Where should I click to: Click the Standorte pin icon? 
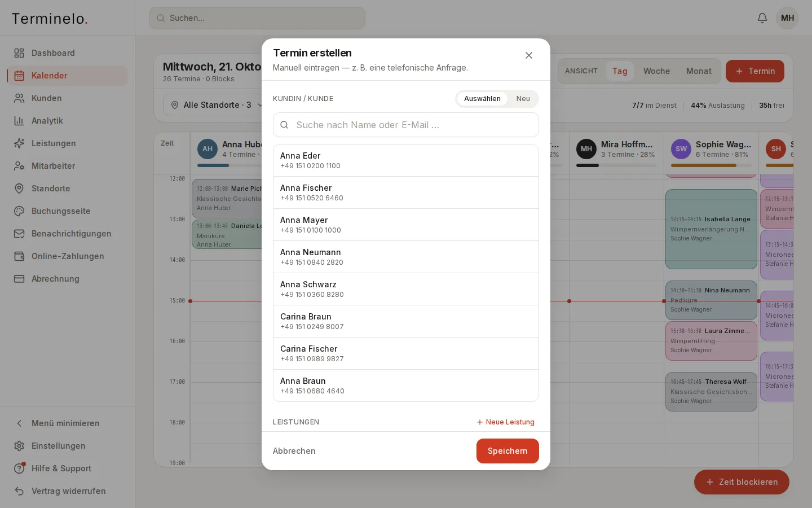[19, 189]
